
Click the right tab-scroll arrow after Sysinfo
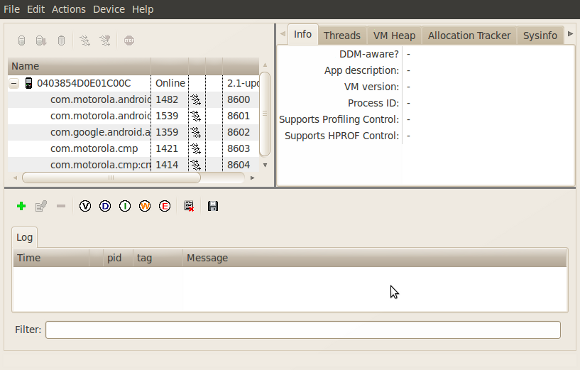(570, 34)
